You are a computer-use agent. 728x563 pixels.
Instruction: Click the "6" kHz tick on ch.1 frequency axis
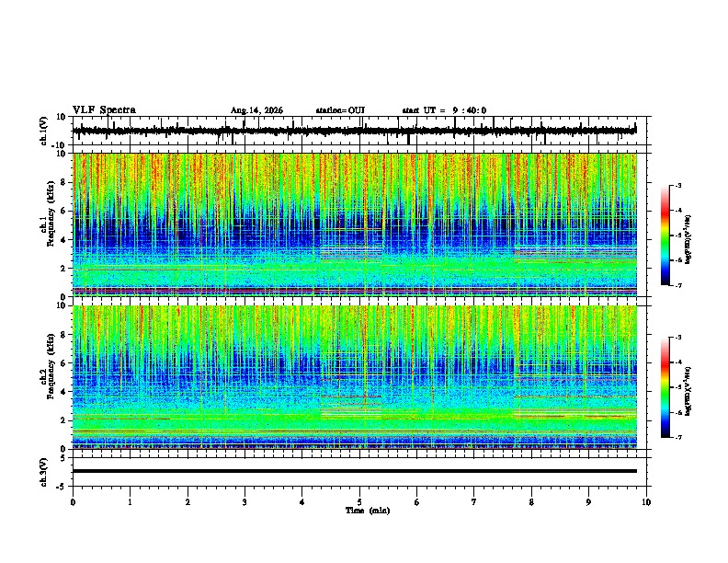coord(63,212)
